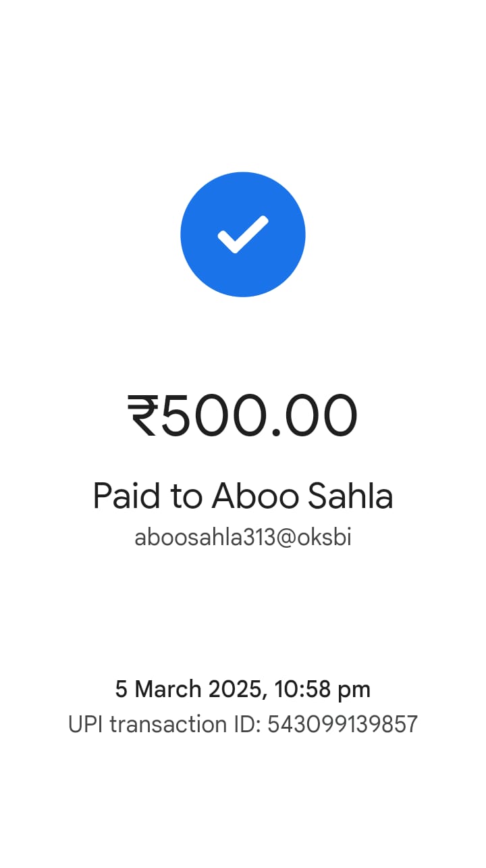
Task: Click the word March in the date
Action: coord(168,689)
